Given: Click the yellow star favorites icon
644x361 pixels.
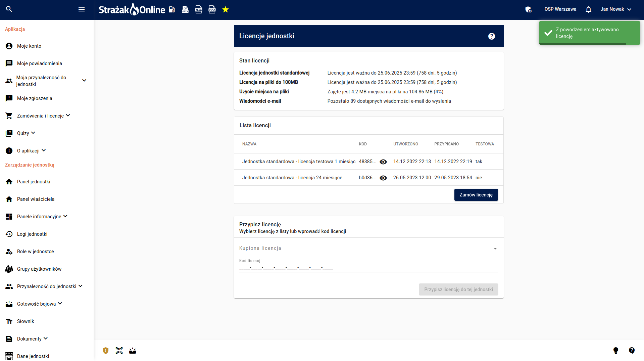Looking at the screenshot, I should coord(226,9).
